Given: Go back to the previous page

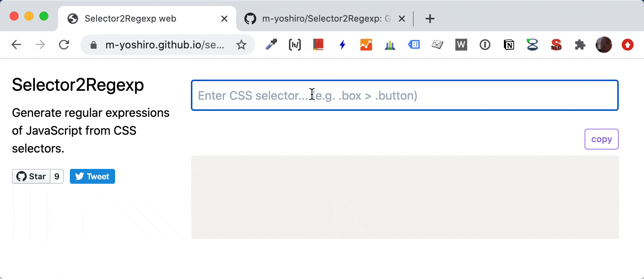Looking at the screenshot, I should click(x=16, y=45).
